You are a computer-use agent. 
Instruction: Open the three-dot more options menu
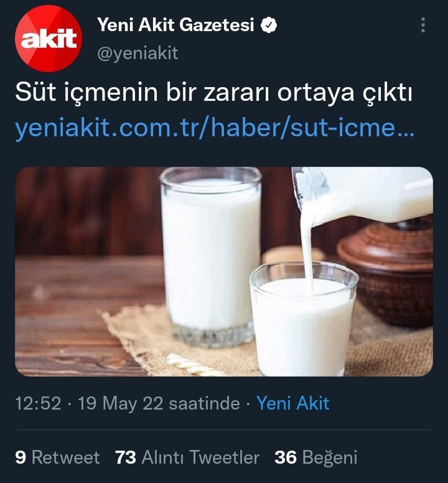[x=423, y=25]
